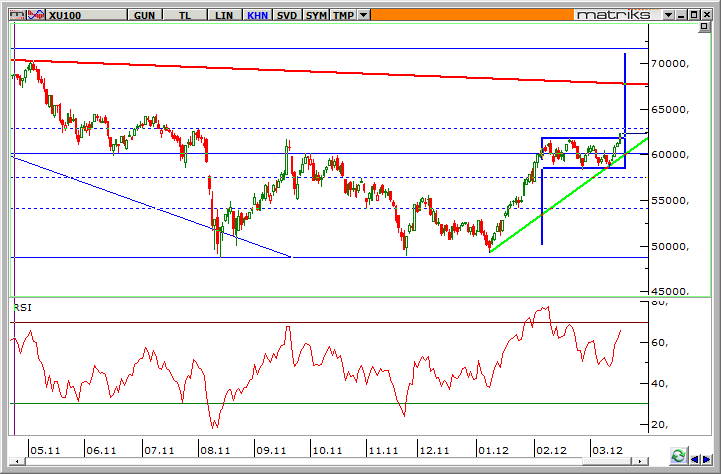Close the XU100 chart window
The width and height of the screenshot is (721, 474).
[x=707, y=15]
